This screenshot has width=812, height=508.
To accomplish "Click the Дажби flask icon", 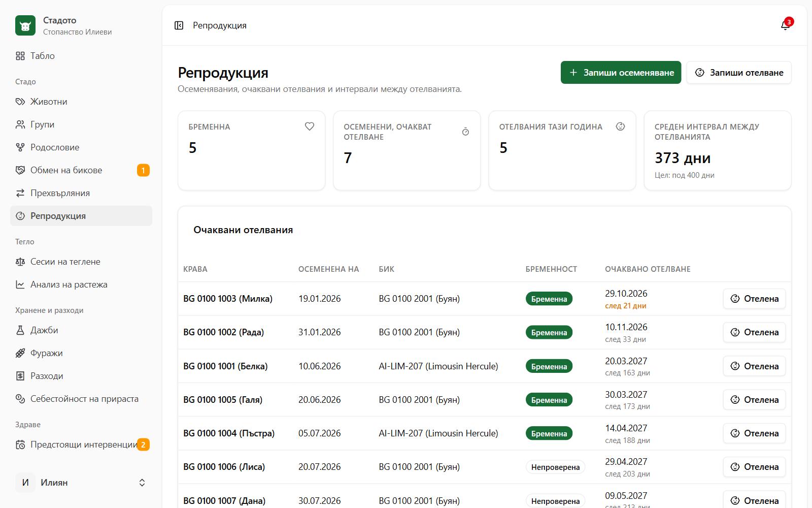I will coord(20,330).
